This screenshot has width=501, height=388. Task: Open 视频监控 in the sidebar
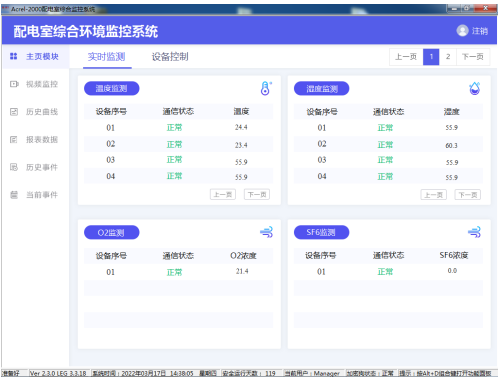36,84
